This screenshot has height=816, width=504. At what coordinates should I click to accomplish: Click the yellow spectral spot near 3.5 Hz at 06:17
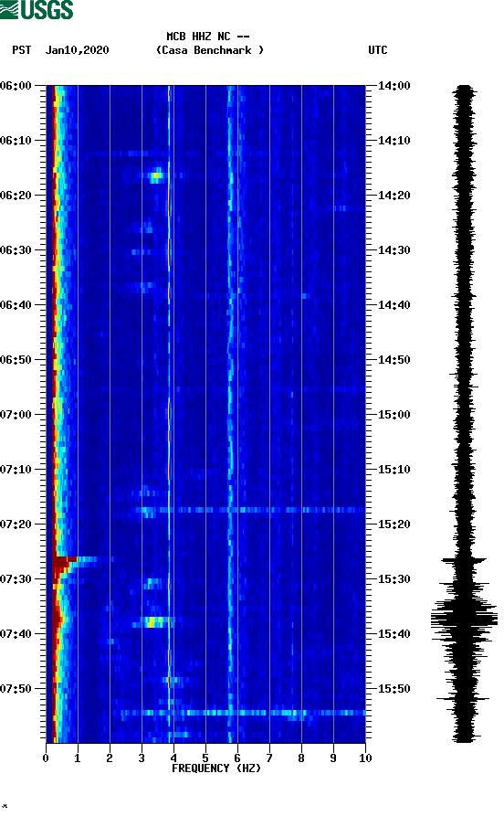coord(156,175)
